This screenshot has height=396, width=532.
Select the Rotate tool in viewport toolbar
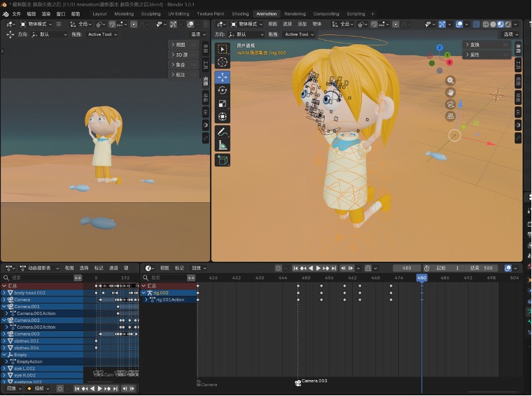click(x=222, y=90)
